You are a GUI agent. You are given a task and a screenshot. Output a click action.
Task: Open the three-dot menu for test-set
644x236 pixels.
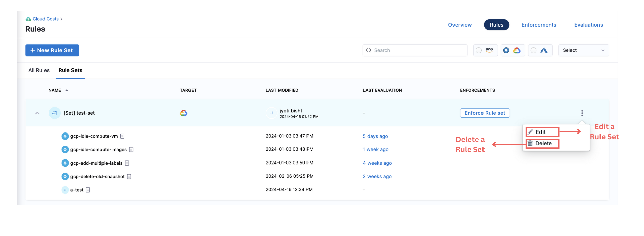click(582, 113)
